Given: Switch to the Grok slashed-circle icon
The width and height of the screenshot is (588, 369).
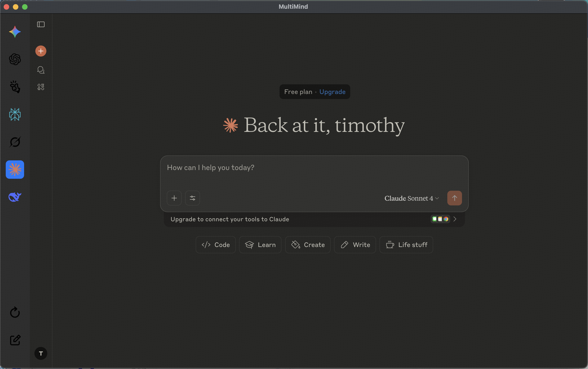Looking at the screenshot, I should 15,142.
